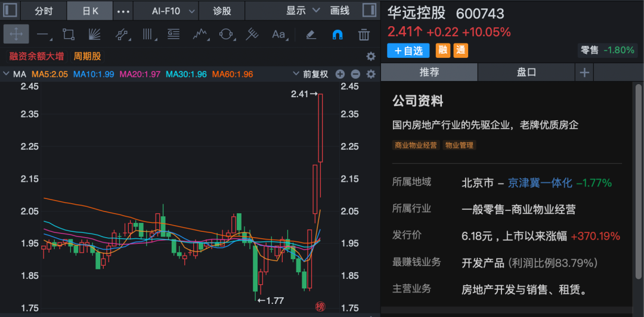Toggle the right sidebar panel
644x317 pixels.
[370, 11]
